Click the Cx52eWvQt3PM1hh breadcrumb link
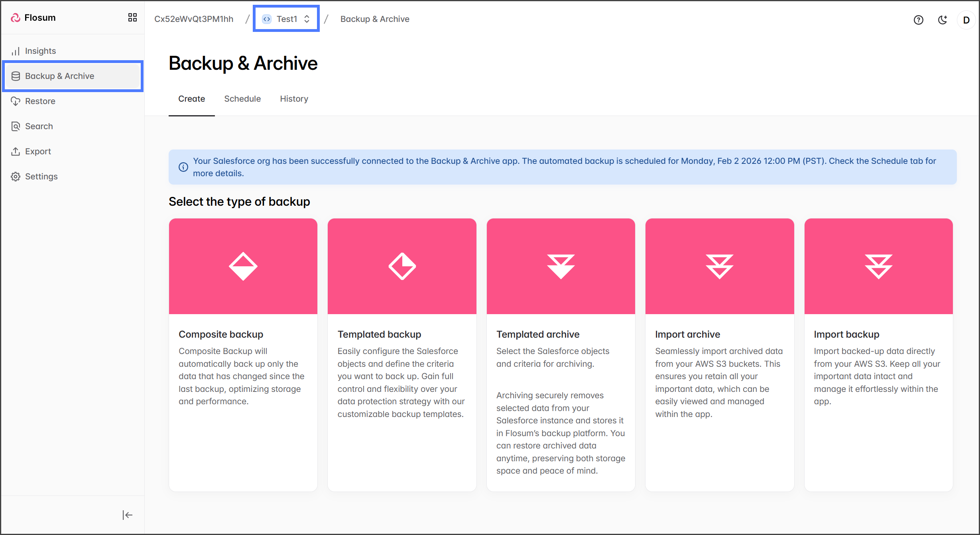 (x=194, y=19)
